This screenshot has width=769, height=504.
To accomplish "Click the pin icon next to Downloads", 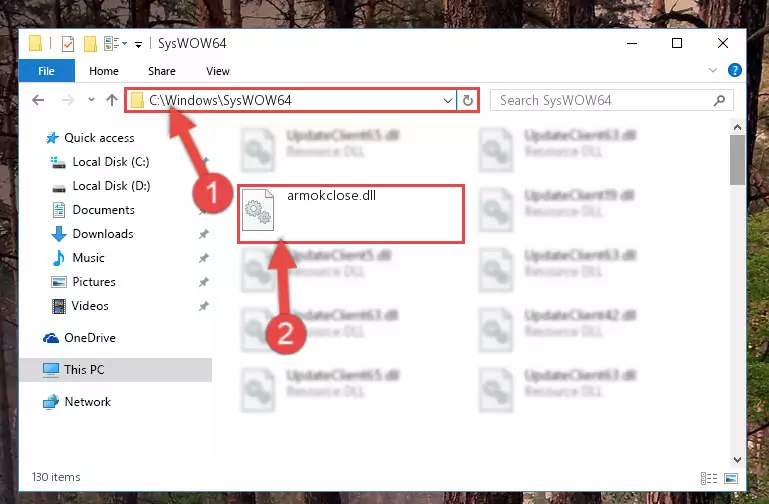I will [x=204, y=234].
